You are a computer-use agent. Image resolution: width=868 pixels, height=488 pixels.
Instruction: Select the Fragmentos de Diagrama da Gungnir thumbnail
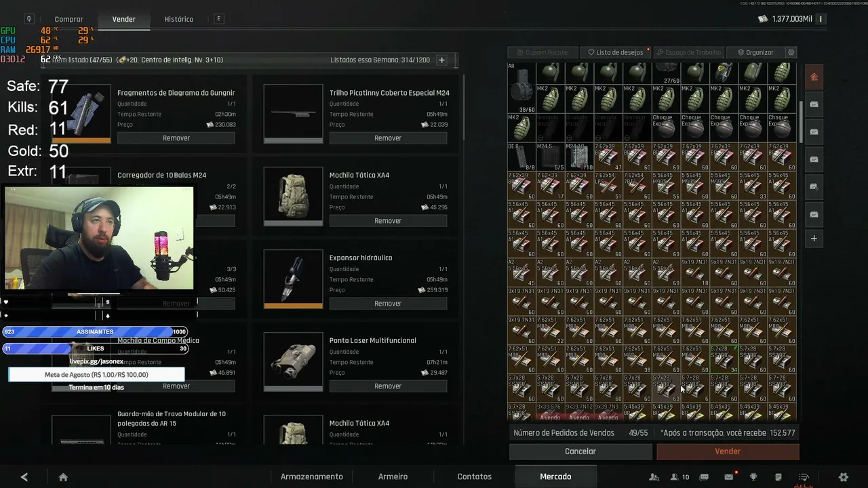tap(81, 113)
